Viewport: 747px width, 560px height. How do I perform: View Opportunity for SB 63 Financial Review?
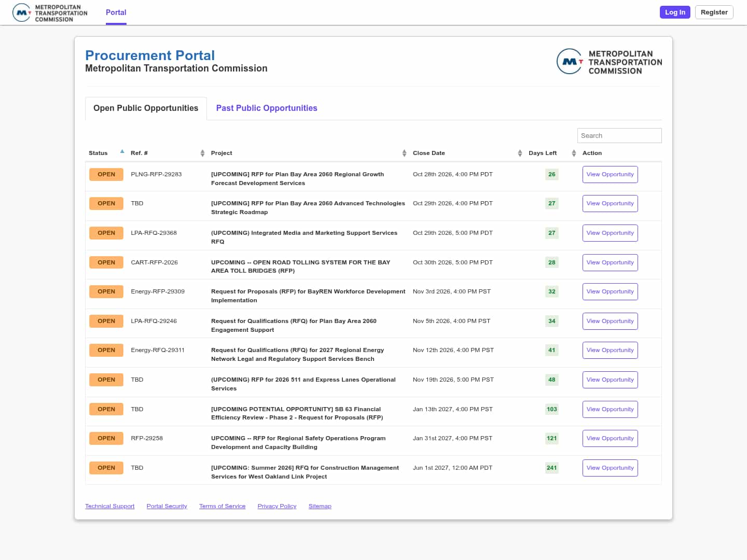pyautogui.click(x=610, y=409)
